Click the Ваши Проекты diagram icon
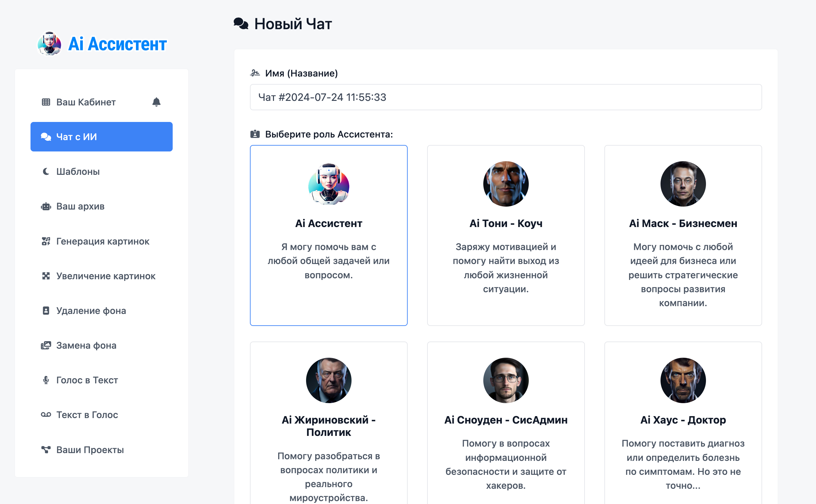 click(46, 450)
